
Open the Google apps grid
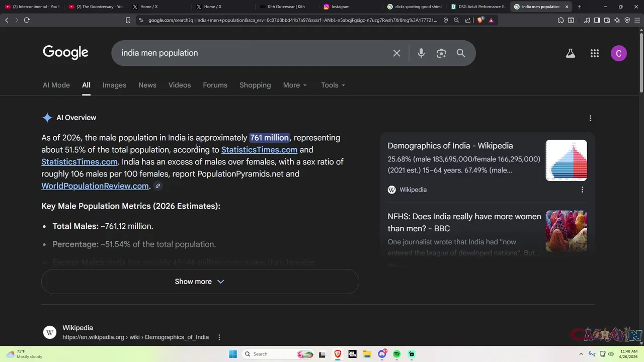pyautogui.click(x=595, y=53)
